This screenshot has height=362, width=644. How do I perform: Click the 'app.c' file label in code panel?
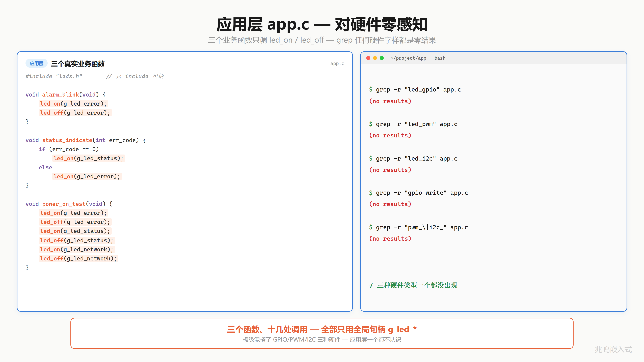click(337, 64)
